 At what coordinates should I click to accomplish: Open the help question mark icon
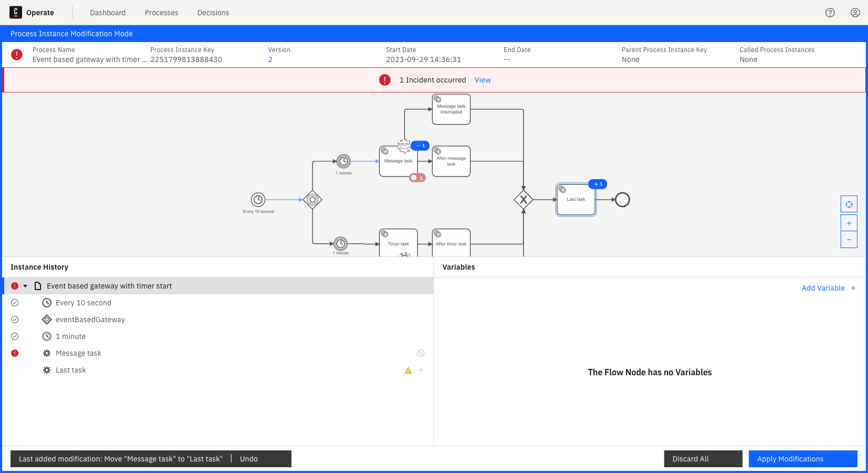830,13
